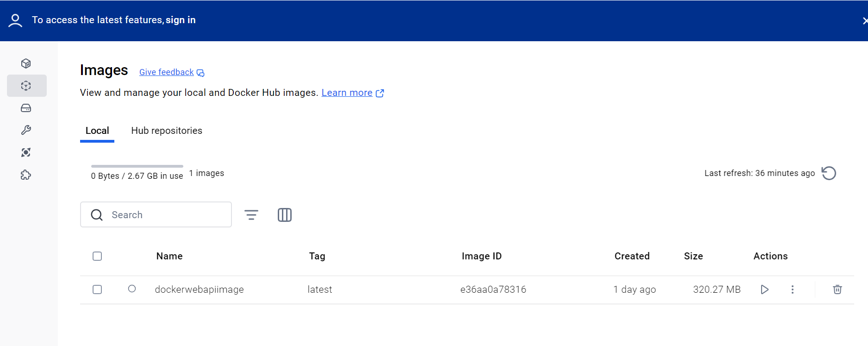Click the 1 images count
This screenshot has width=868, height=346.
pyautogui.click(x=206, y=173)
